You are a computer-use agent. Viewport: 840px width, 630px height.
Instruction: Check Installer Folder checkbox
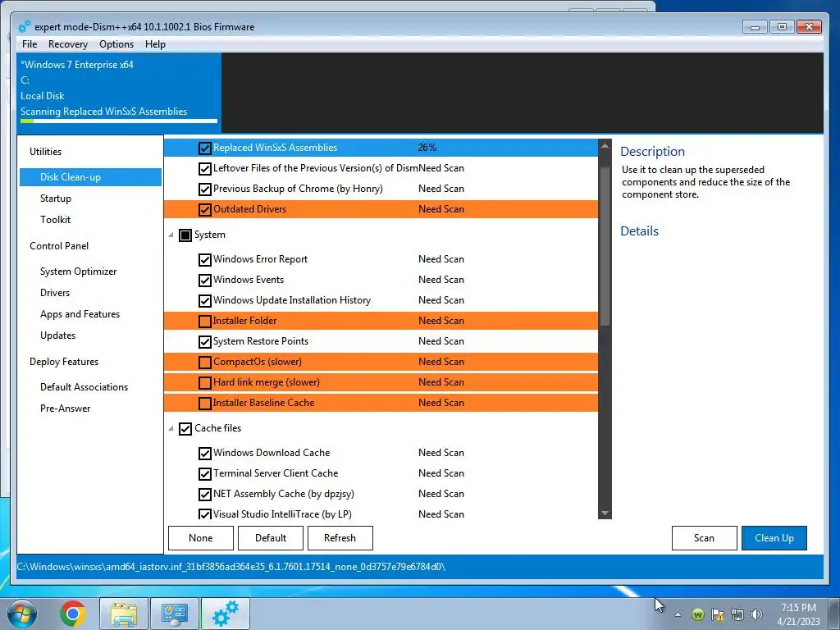tap(204, 321)
